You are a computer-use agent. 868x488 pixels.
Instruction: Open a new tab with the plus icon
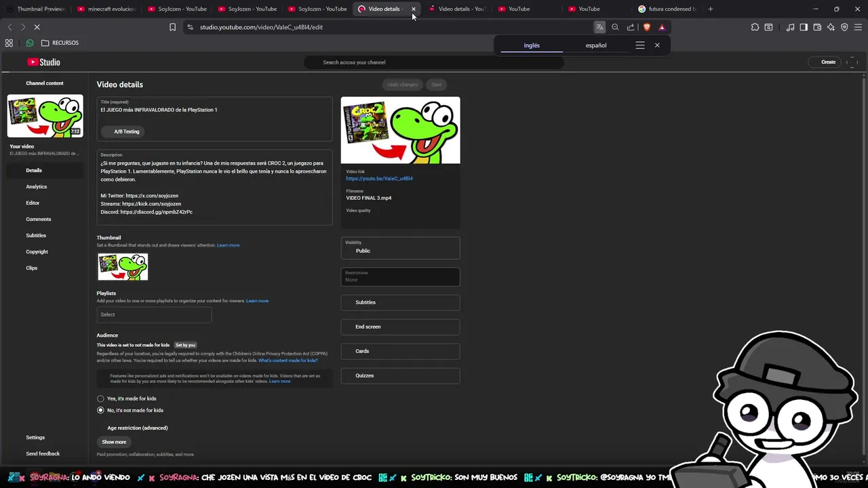tap(711, 9)
